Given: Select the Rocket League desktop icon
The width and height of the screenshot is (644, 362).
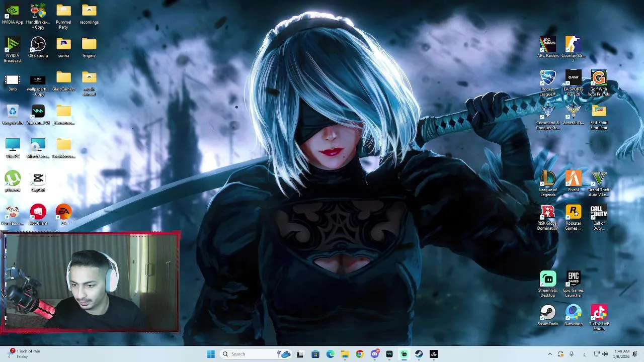Looking at the screenshot, I should point(547,83).
